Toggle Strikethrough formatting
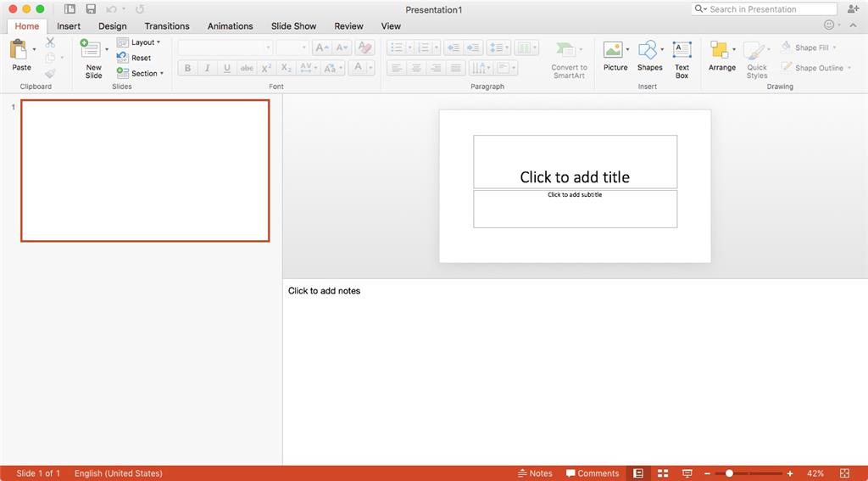 point(247,68)
